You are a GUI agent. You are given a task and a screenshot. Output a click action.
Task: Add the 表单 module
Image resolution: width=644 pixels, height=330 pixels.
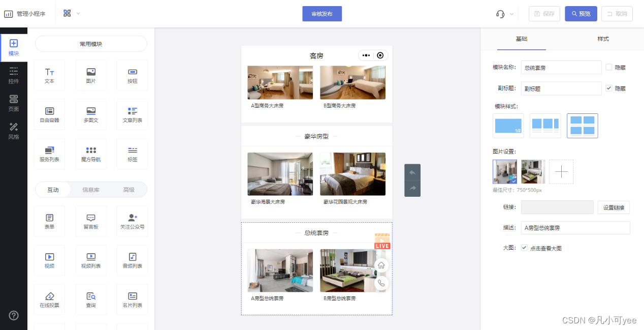49,221
